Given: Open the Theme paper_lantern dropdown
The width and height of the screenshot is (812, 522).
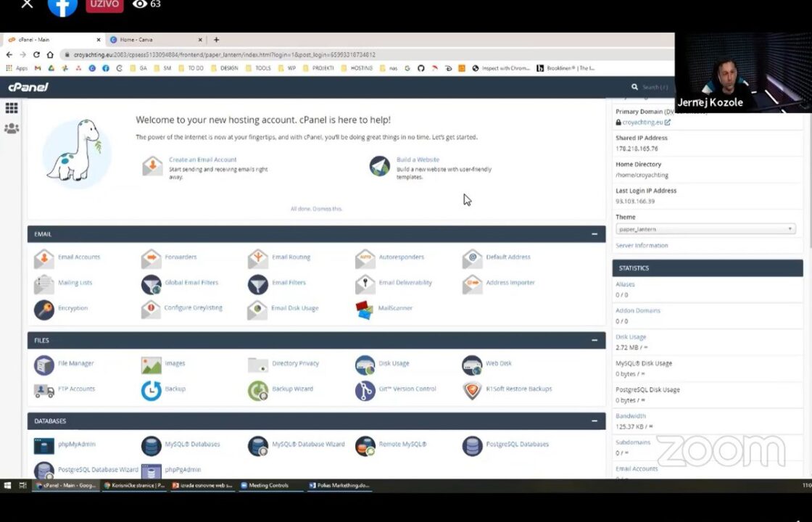Looking at the screenshot, I should click(x=705, y=229).
